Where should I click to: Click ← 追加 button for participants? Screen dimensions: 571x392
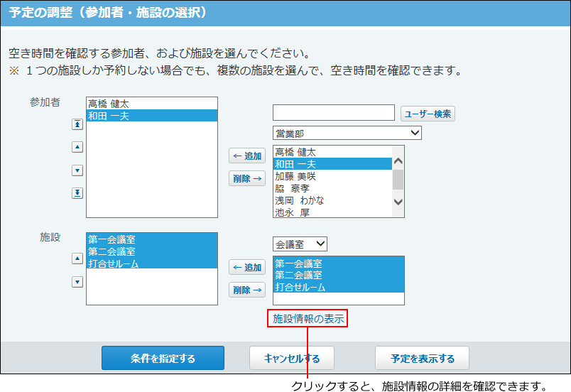[x=247, y=156]
